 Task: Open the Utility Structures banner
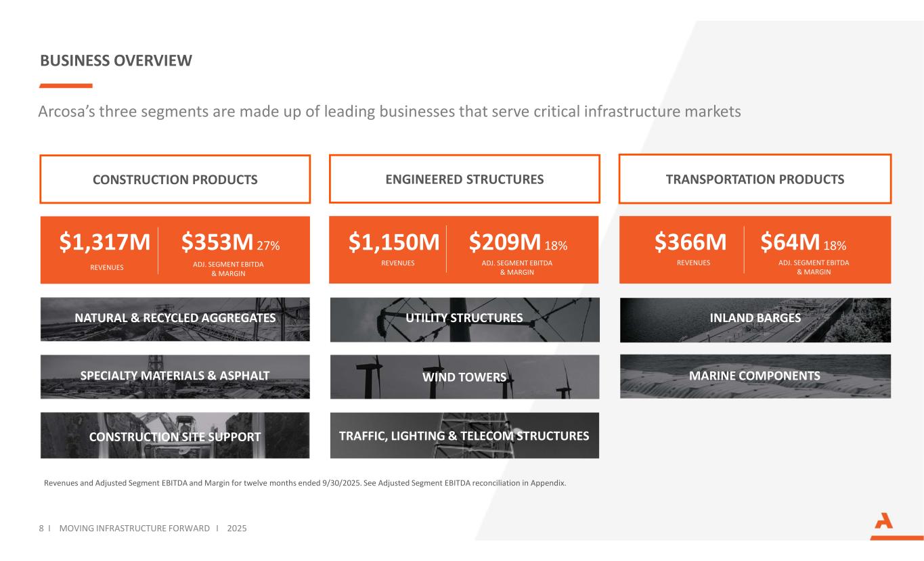pos(464,319)
